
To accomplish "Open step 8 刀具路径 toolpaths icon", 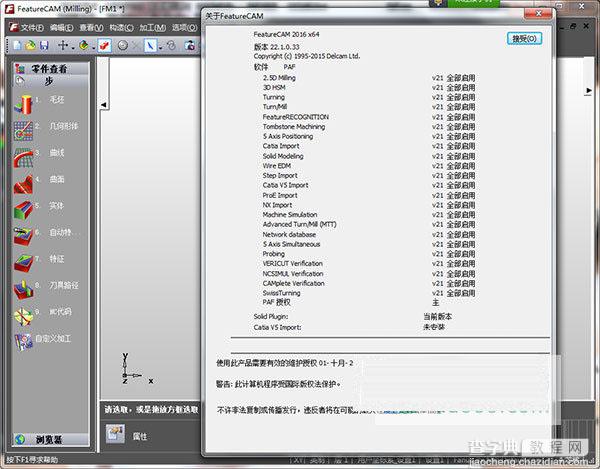I will coord(23,290).
